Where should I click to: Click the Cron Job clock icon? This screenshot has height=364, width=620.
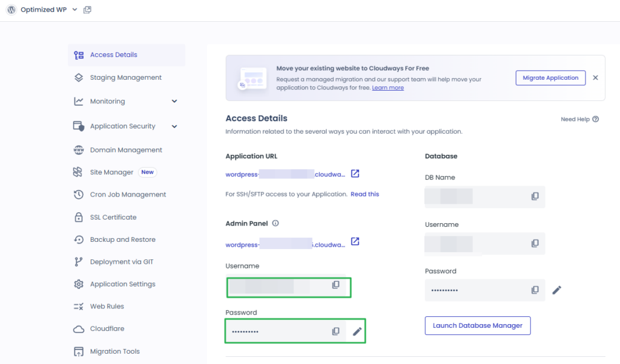tap(79, 195)
